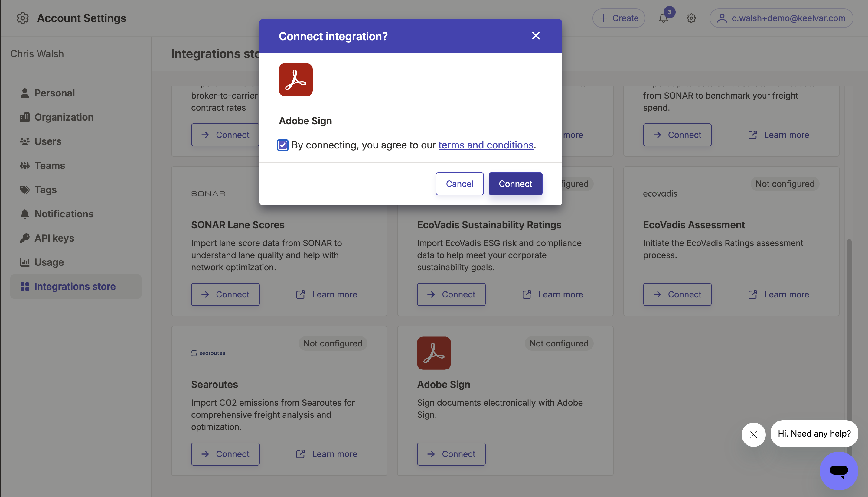Select Integrations store in sidebar
868x497 pixels.
[x=75, y=286]
